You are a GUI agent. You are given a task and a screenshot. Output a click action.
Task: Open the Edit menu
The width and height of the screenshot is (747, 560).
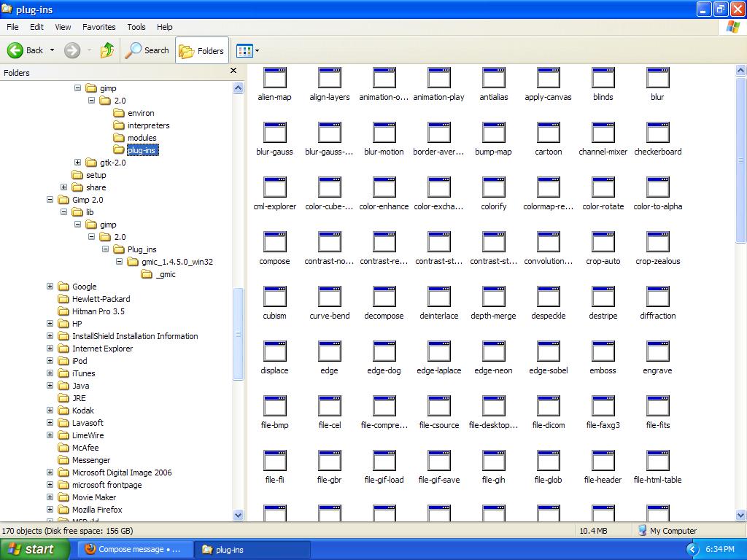(x=36, y=27)
